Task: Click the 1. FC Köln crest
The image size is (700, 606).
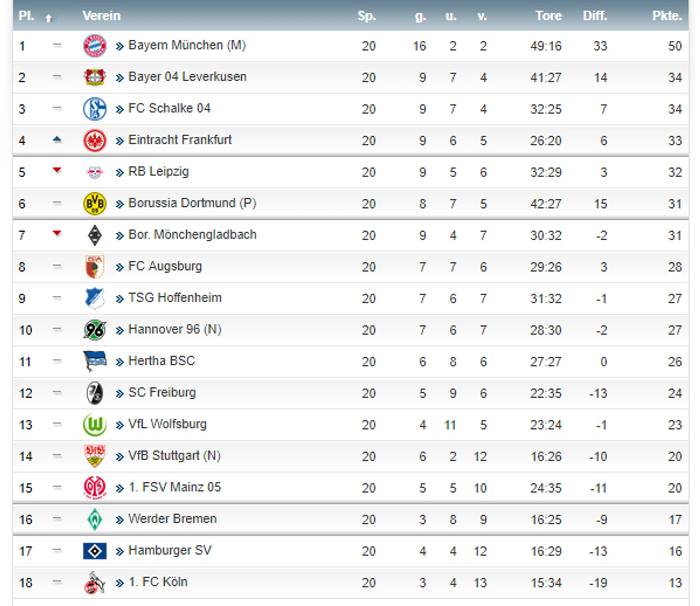Action: (x=94, y=582)
